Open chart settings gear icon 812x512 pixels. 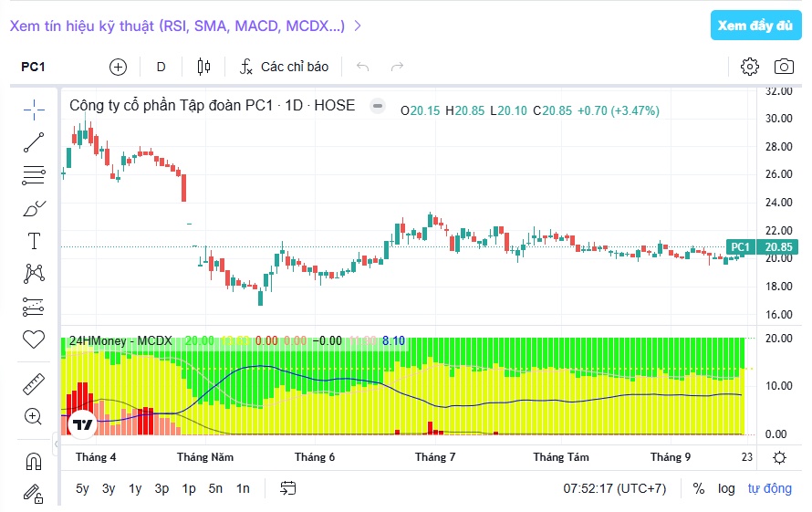coord(749,67)
